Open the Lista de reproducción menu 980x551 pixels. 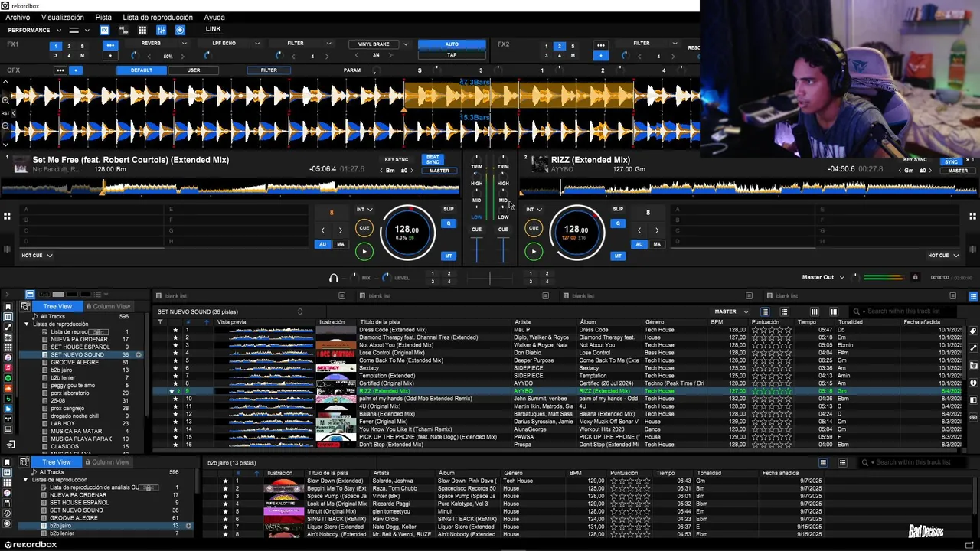click(x=158, y=17)
